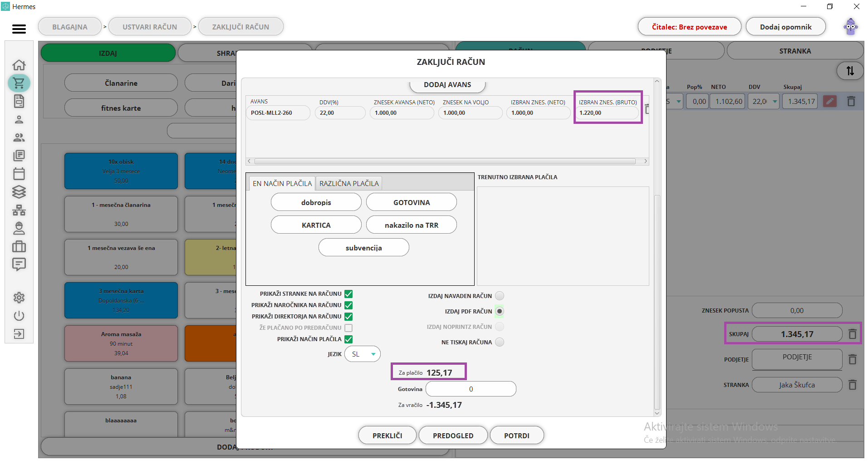Delete the SKUPAJ total trash icon
Image resolution: width=868 pixels, height=465 pixels.
pyautogui.click(x=853, y=334)
